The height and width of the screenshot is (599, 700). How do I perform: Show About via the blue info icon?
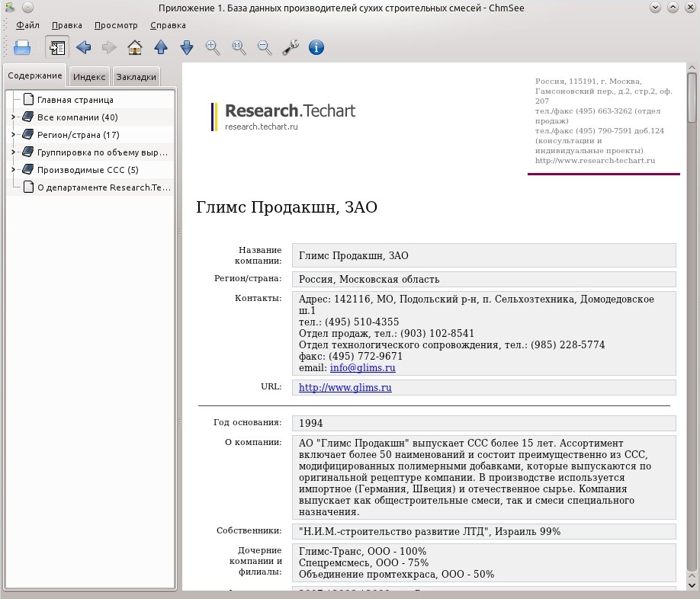point(316,47)
